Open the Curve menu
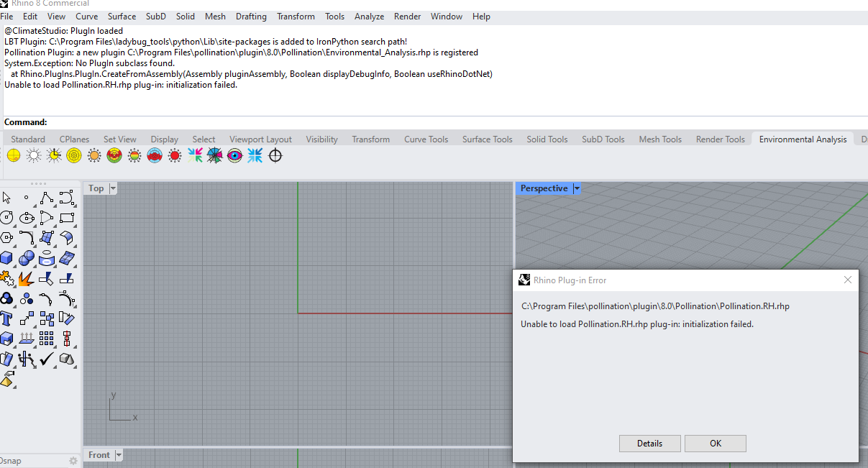The height and width of the screenshot is (468, 868). pos(87,17)
